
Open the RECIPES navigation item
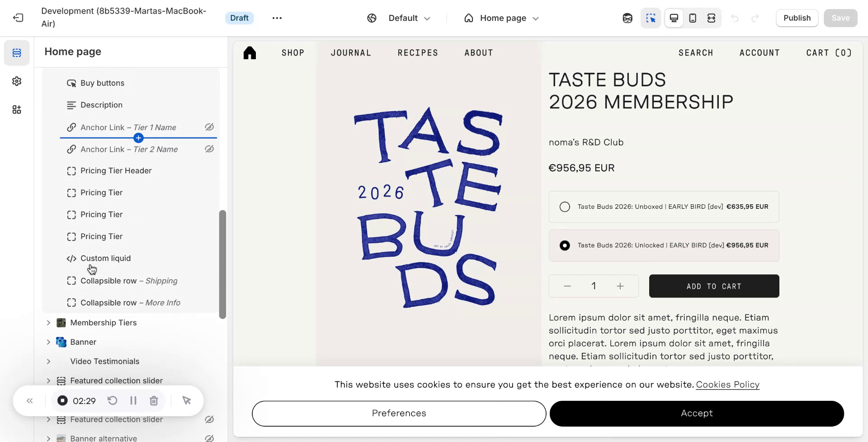(x=418, y=53)
